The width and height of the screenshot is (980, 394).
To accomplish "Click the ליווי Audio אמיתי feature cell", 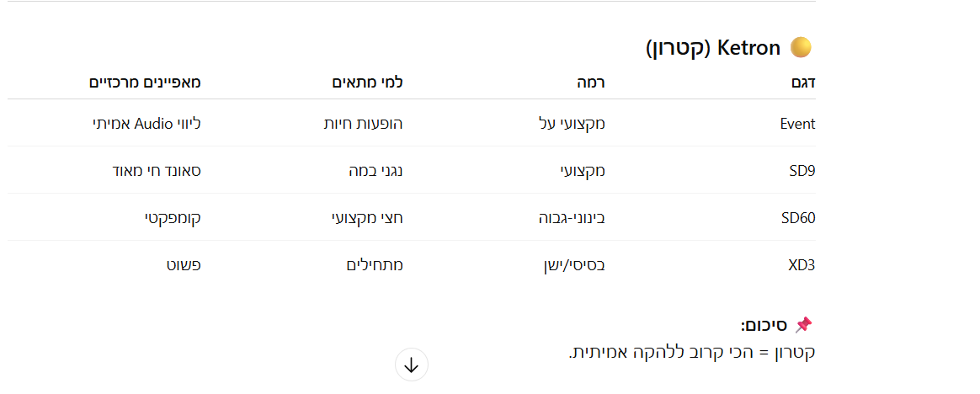I will tap(146, 124).
